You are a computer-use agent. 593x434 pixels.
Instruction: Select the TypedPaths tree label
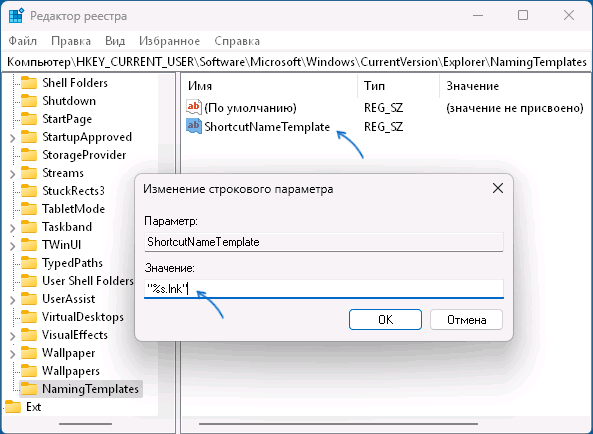point(72,263)
